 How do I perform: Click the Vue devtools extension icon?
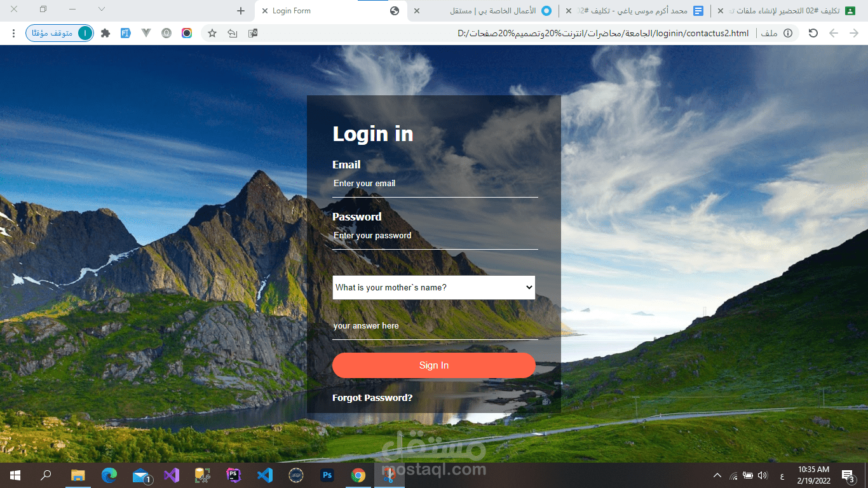tap(146, 33)
